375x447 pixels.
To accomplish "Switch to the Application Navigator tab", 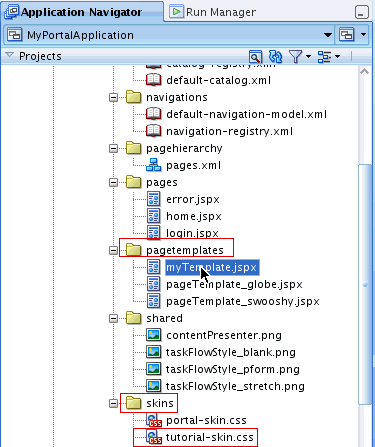I will (82, 12).
